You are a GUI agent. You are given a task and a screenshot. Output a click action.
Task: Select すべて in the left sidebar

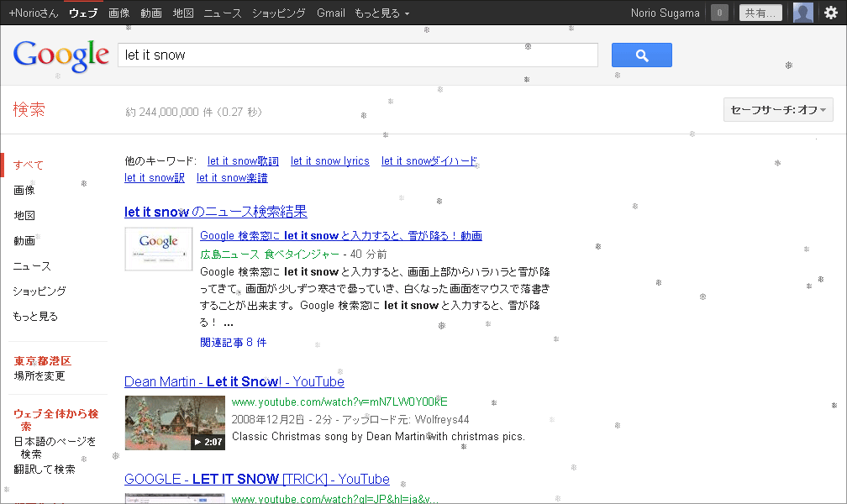coord(29,165)
